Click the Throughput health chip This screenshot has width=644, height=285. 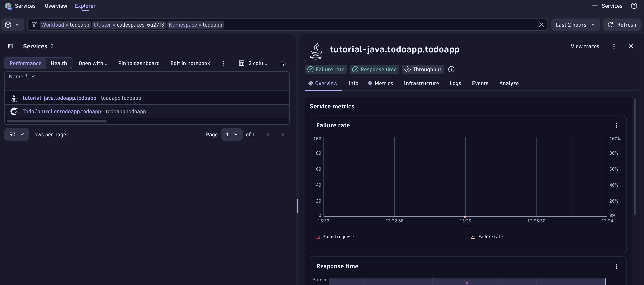pos(423,69)
